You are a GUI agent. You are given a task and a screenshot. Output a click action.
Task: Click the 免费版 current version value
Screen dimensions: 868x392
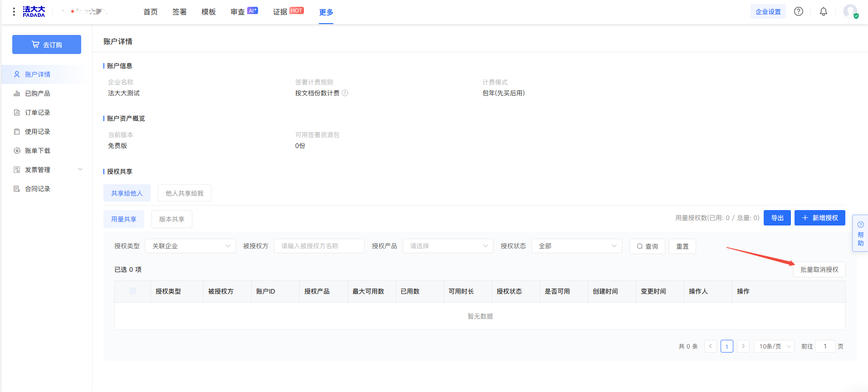(117, 146)
